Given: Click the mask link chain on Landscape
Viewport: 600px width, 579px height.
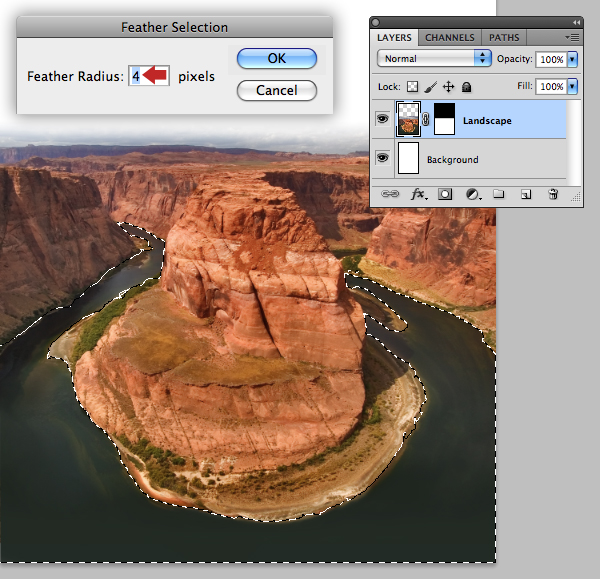Looking at the screenshot, I should (426, 119).
